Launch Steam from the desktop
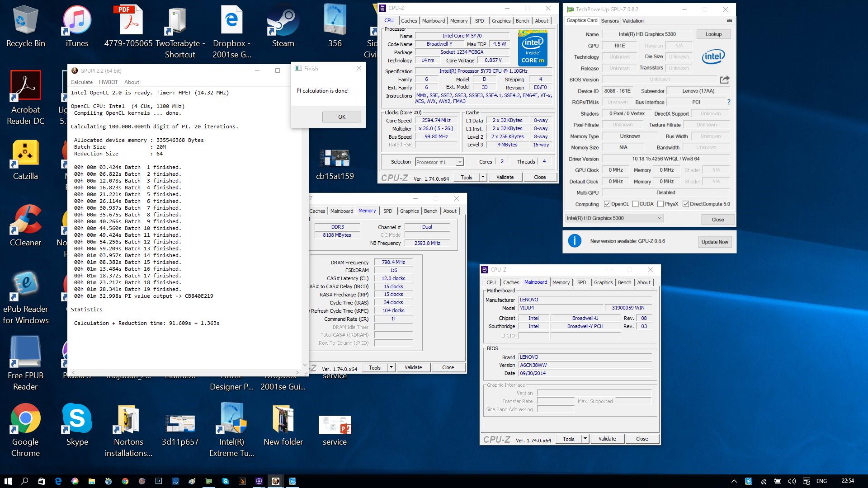This screenshot has width=868, height=488. click(x=283, y=26)
